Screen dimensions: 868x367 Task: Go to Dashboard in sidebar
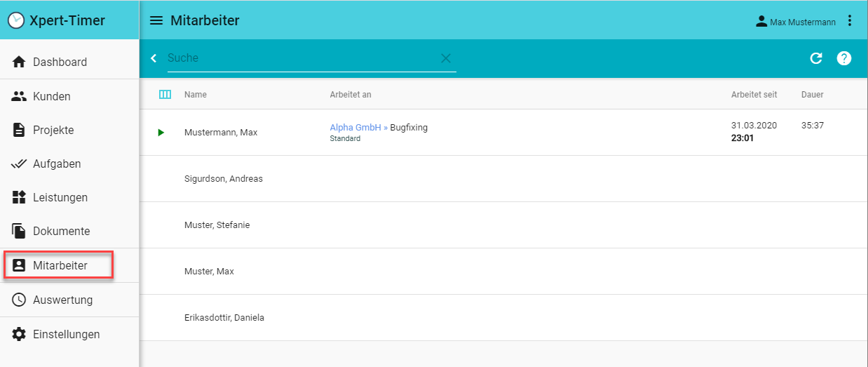coord(60,62)
